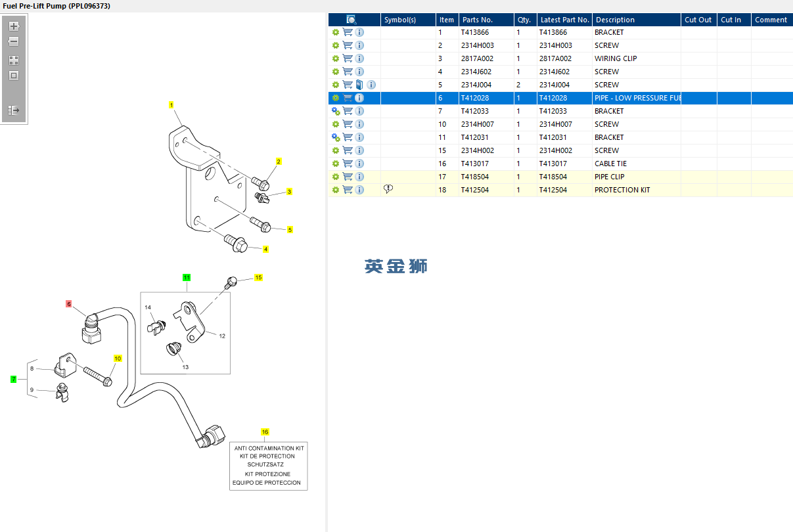Click latest part number T413017
The height and width of the screenshot is (532, 793).
coord(553,164)
